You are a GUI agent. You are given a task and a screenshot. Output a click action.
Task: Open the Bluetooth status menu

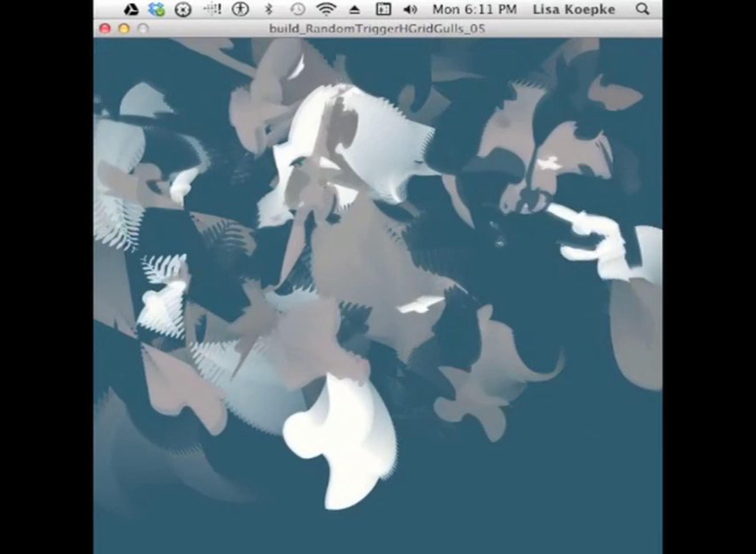[268, 9]
